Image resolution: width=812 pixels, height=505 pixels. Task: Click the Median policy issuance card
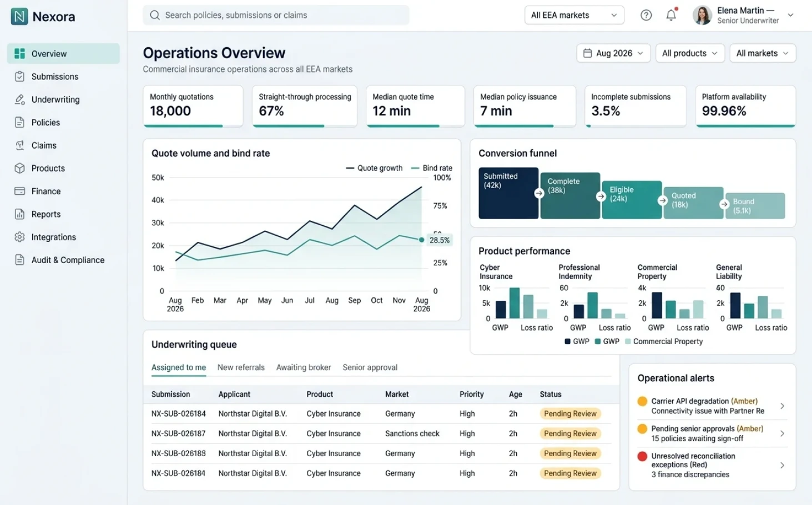(524, 106)
